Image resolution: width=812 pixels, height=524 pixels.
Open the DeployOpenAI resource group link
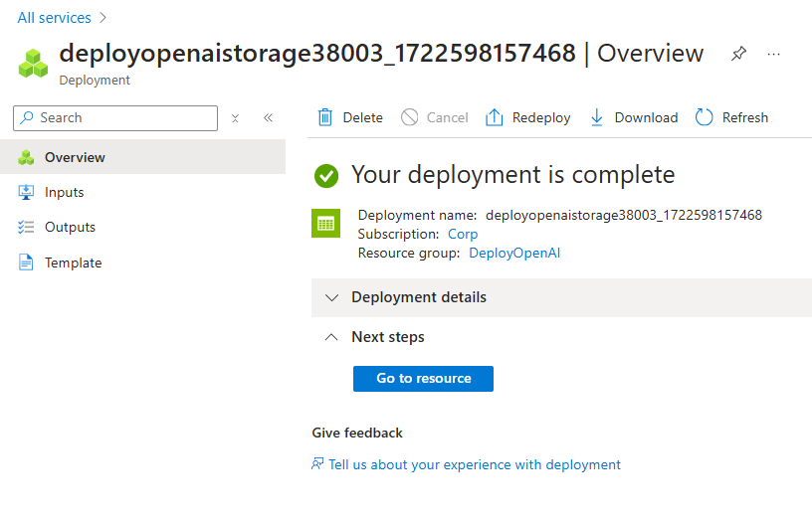click(x=514, y=253)
